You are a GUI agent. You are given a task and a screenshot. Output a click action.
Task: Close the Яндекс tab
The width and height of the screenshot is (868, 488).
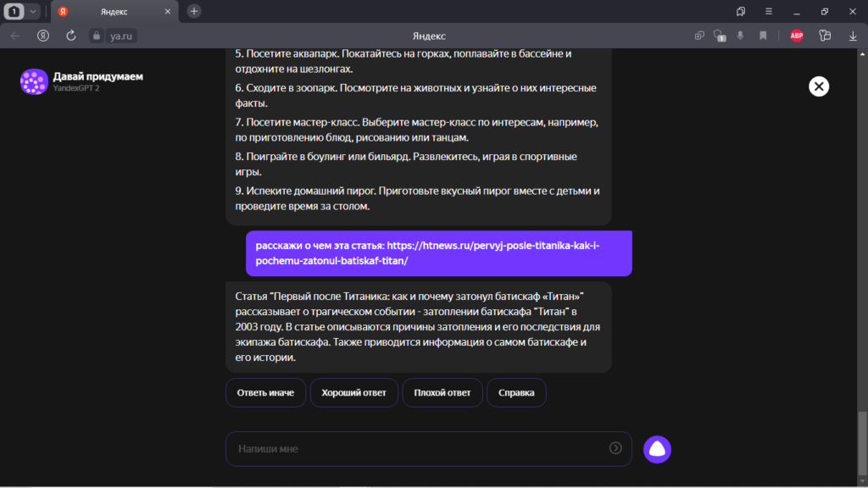click(x=168, y=12)
